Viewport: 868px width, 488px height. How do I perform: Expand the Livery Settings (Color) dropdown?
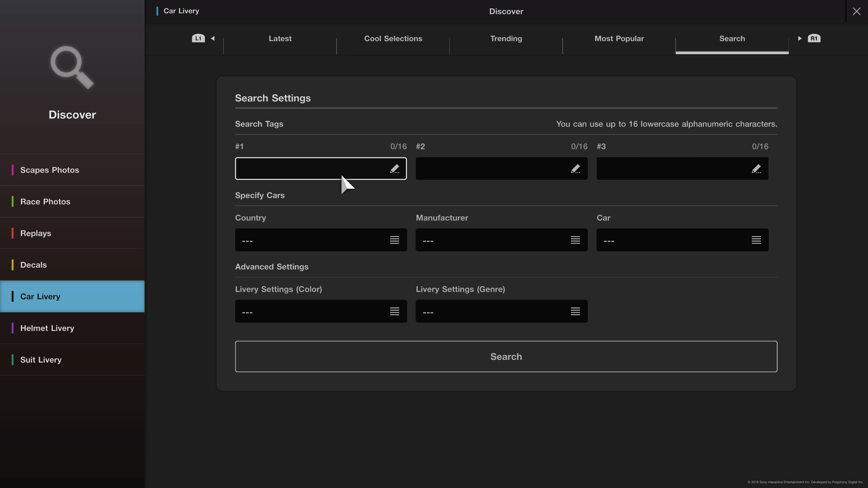point(321,311)
